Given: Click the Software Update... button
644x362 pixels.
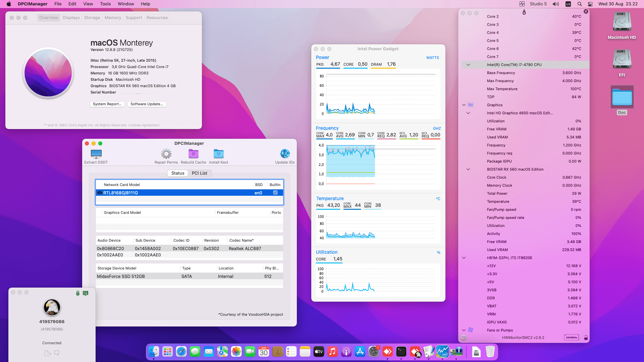Looking at the screenshot, I should (x=147, y=104).
